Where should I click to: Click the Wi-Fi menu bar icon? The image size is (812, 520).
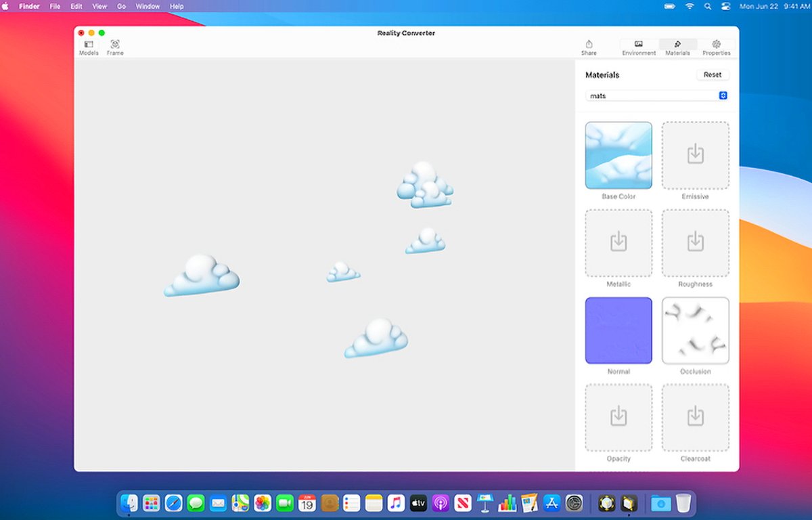690,6
